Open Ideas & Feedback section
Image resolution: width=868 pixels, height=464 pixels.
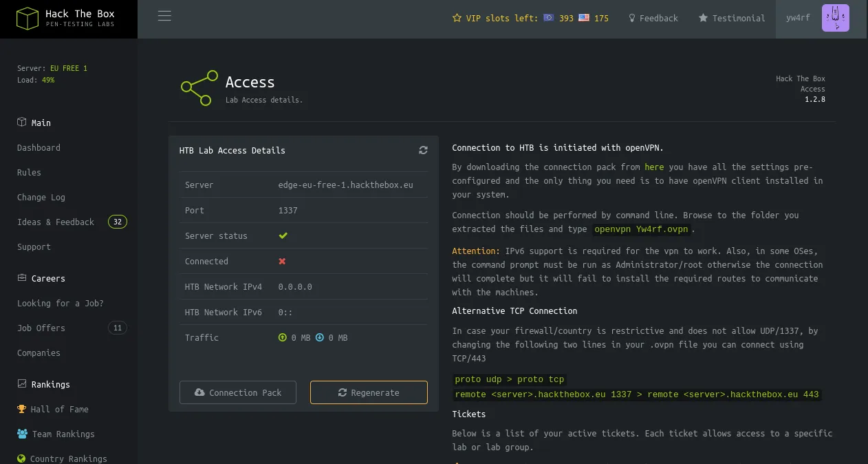coord(56,222)
